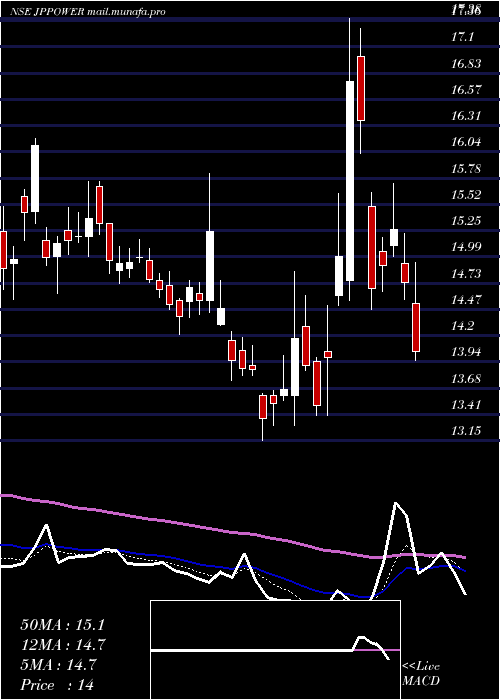The height and width of the screenshot is (700, 500).
Task: Click the 14.2 price axis label
Action: [462, 326]
